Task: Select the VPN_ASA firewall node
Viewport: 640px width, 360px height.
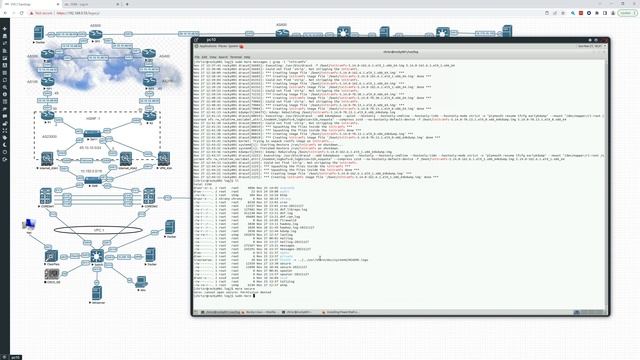Action: pyautogui.click(x=164, y=158)
